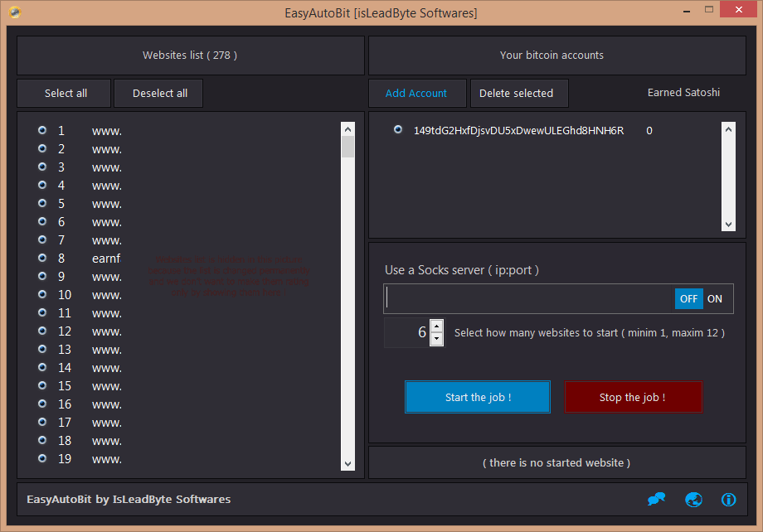Click 'EasyAutoBit by IsLeadByte Softwares' footer text
Viewport: 763px width, 532px height.
129,500
